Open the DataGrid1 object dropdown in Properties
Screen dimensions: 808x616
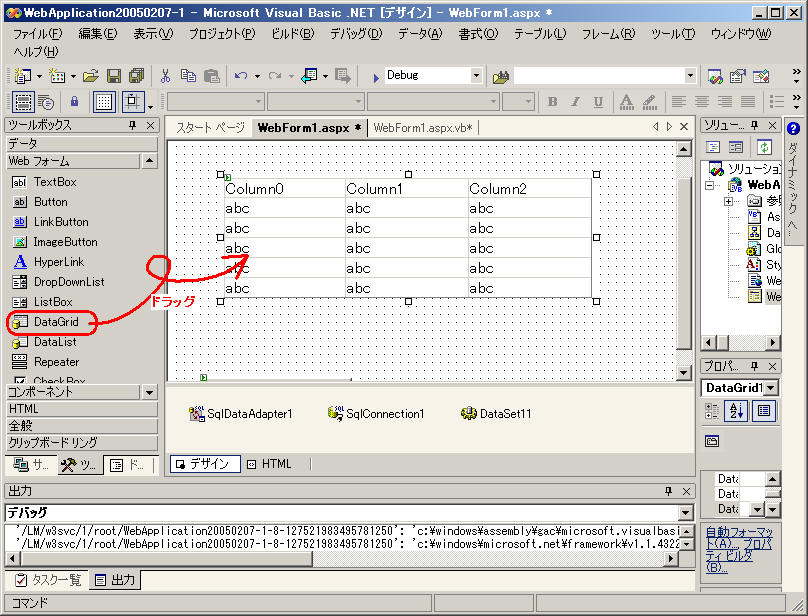[x=771, y=388]
